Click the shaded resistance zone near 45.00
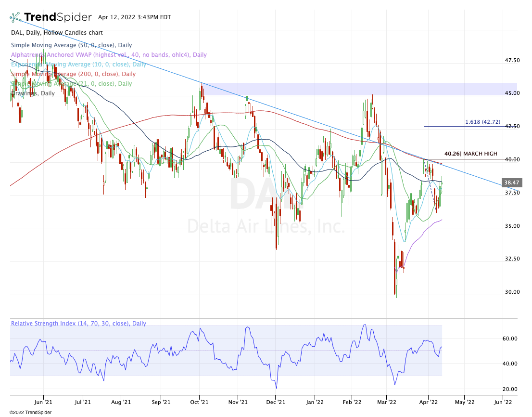The image size is (532, 417). (360, 89)
